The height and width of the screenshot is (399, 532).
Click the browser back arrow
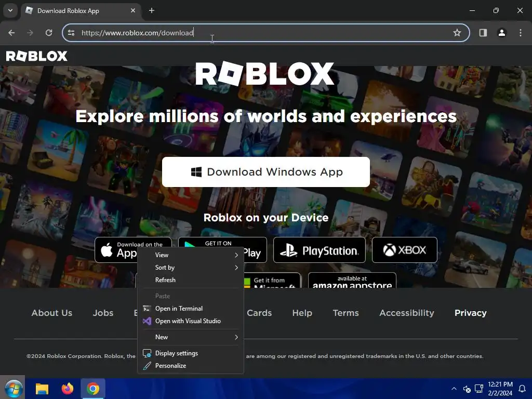(x=11, y=33)
